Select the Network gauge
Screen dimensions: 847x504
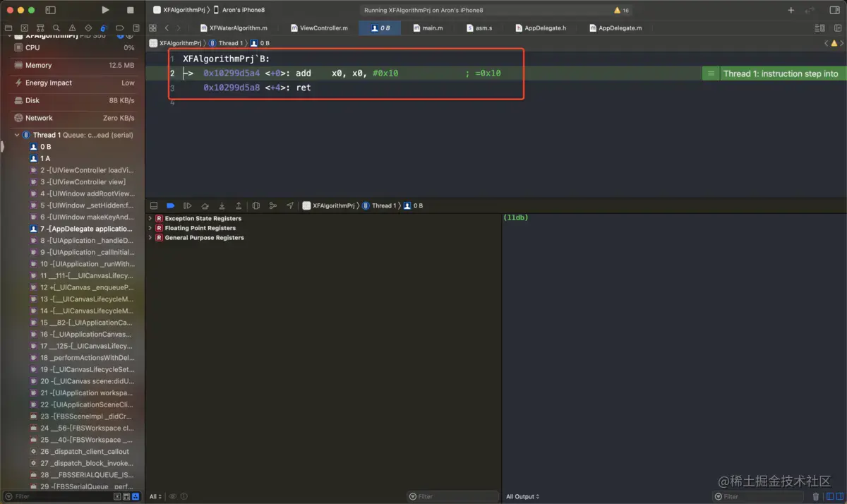tap(73, 118)
